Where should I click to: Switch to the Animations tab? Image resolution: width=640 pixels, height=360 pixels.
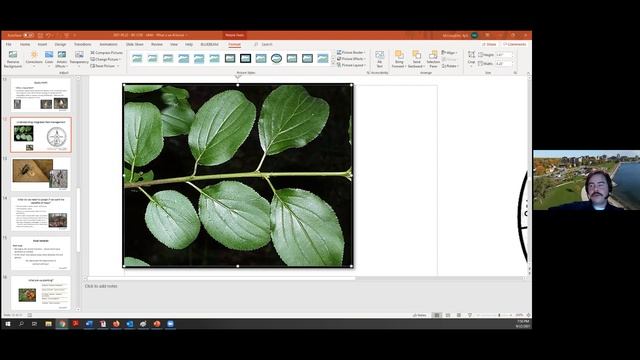108,44
